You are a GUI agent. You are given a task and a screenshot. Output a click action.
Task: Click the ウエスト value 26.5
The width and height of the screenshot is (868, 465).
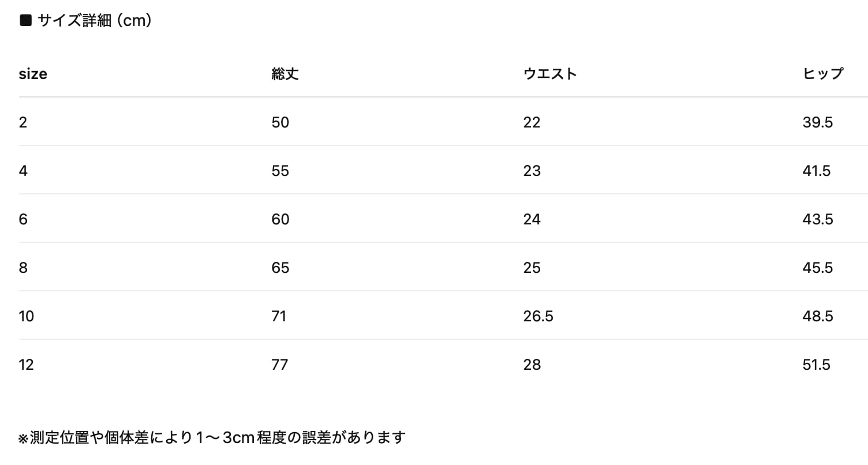[538, 316]
